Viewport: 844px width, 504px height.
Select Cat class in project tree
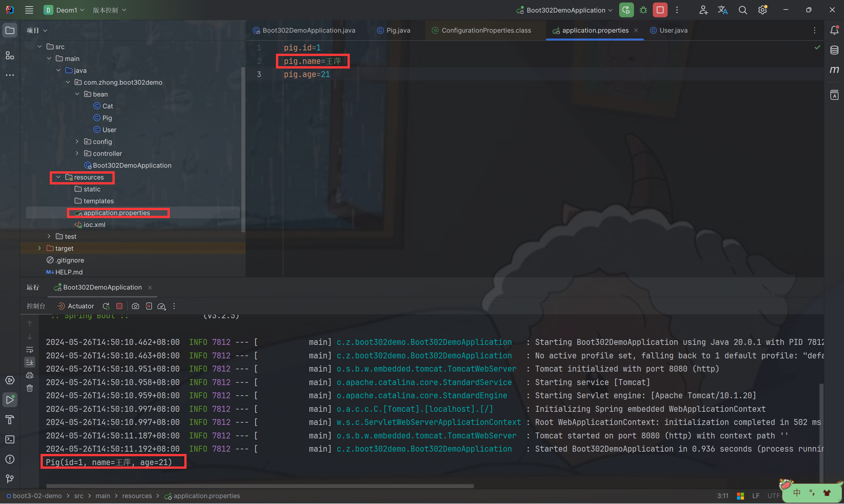pos(103,106)
